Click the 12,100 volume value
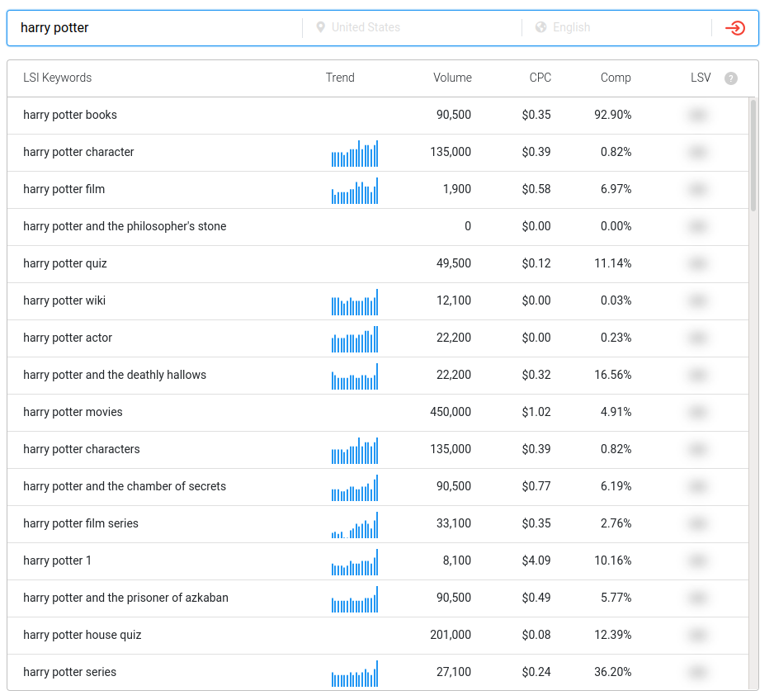Image resolution: width=774 pixels, height=700 pixels. click(454, 300)
